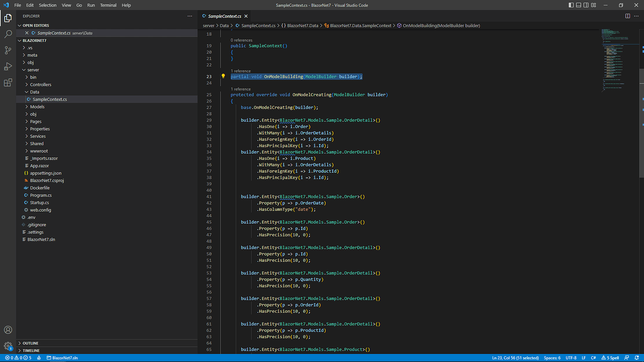
Task: Open the View menu
Action: (x=66, y=5)
